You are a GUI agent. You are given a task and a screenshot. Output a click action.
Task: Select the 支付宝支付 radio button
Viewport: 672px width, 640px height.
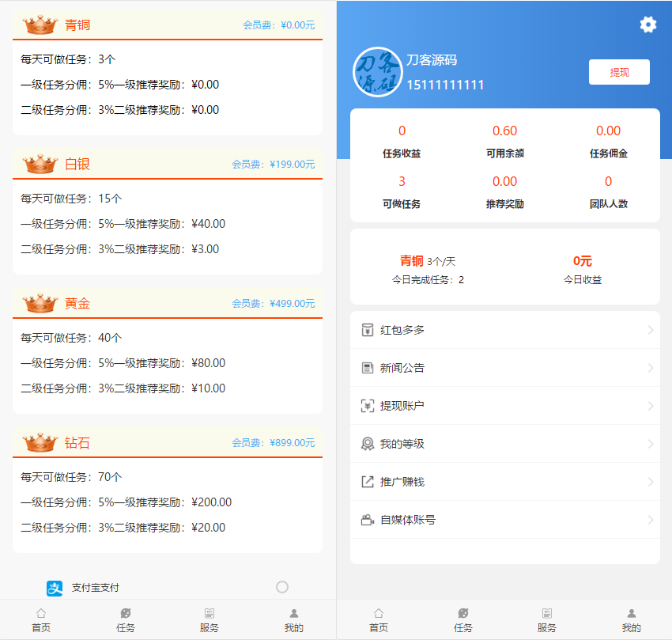pyautogui.click(x=282, y=587)
